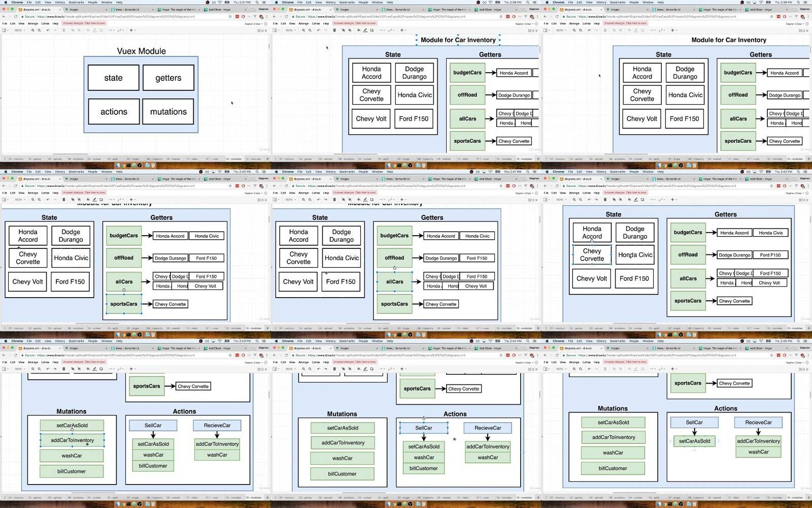Select 13 - modules page tab in 2:40 PM screenshot
812x508 pixels.
pyautogui.click(x=253, y=328)
